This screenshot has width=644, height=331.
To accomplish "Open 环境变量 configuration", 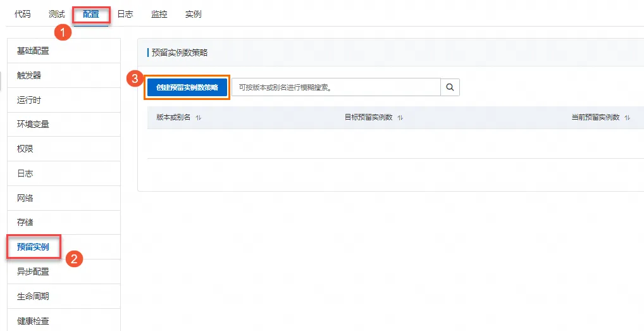I will point(64,125).
